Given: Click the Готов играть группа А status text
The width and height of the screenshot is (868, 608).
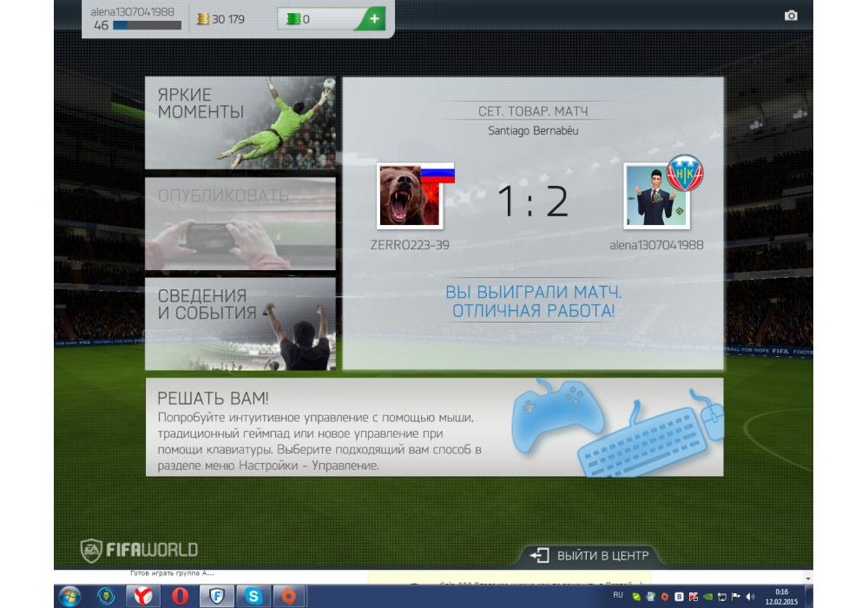Looking at the screenshot, I should 172,573.
